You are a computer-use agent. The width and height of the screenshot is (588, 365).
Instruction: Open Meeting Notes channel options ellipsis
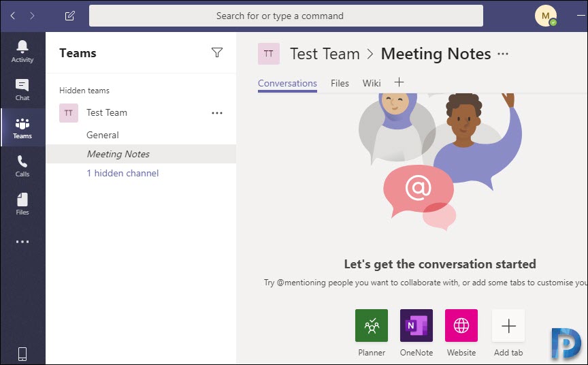[503, 54]
